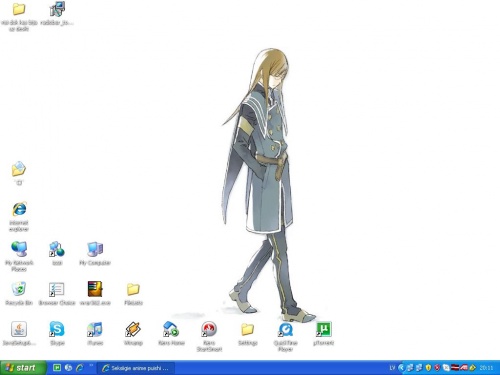
Task: Click the yellow security shield tray icon
Action: pyautogui.click(x=428, y=368)
